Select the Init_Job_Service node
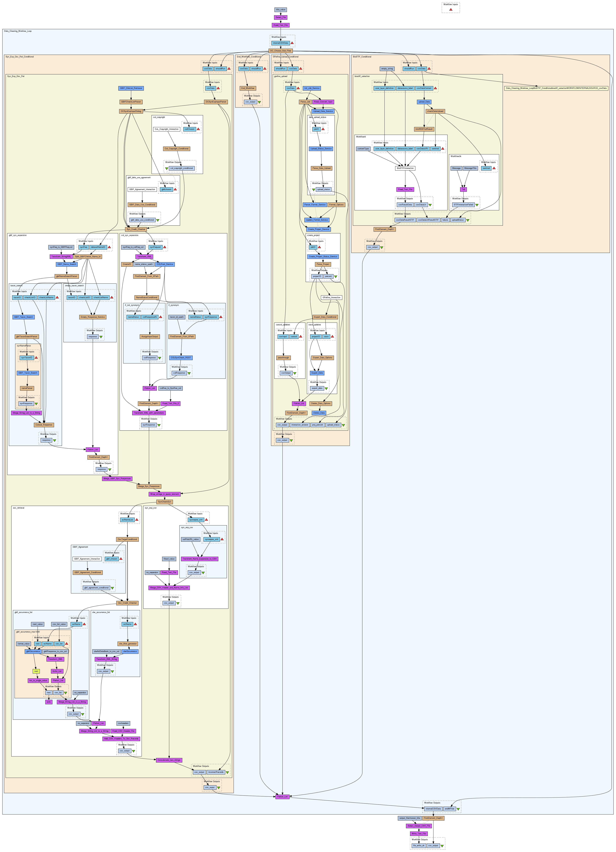This screenshot has height=852, width=616. (x=312, y=88)
